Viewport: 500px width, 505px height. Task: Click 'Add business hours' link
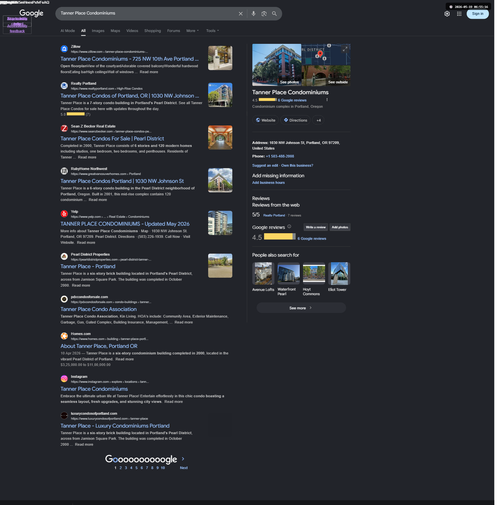point(268,183)
